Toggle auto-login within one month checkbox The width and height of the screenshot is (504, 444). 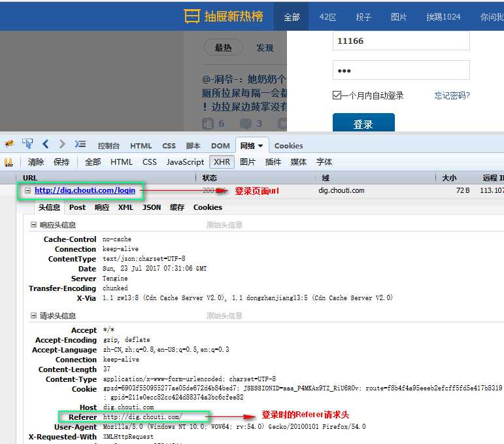click(x=337, y=95)
